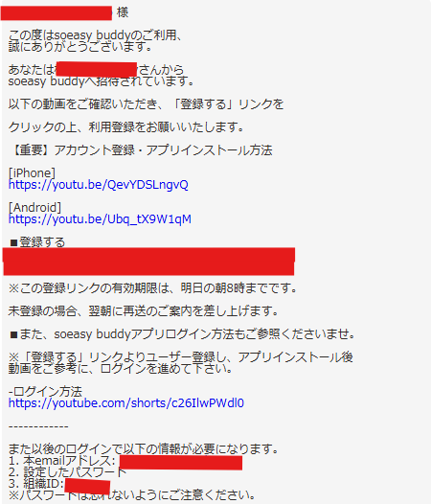Click the [Android] label text
431x504 pixels.
click(34, 207)
